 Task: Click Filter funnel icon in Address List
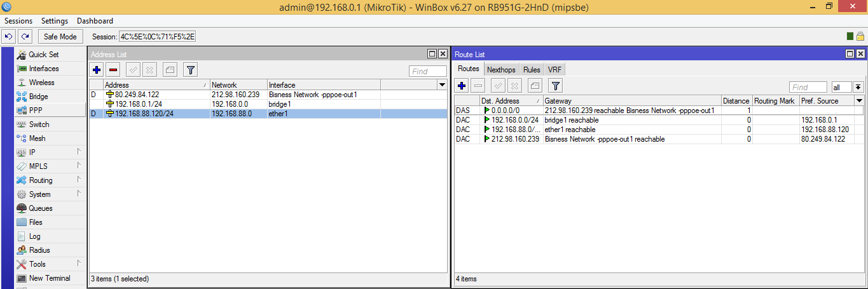tap(190, 70)
